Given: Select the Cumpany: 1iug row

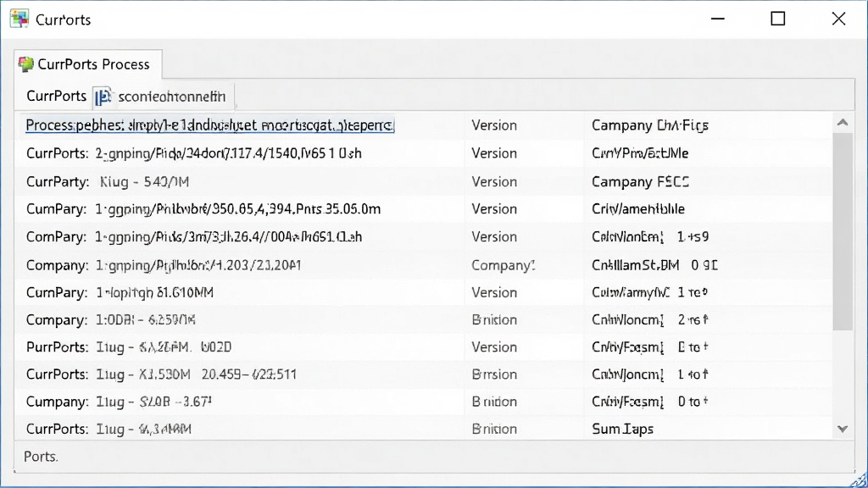Looking at the screenshot, I should [423, 402].
